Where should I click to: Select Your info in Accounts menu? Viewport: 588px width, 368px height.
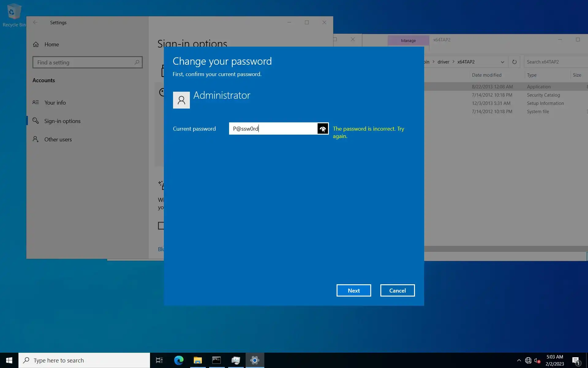click(x=55, y=103)
